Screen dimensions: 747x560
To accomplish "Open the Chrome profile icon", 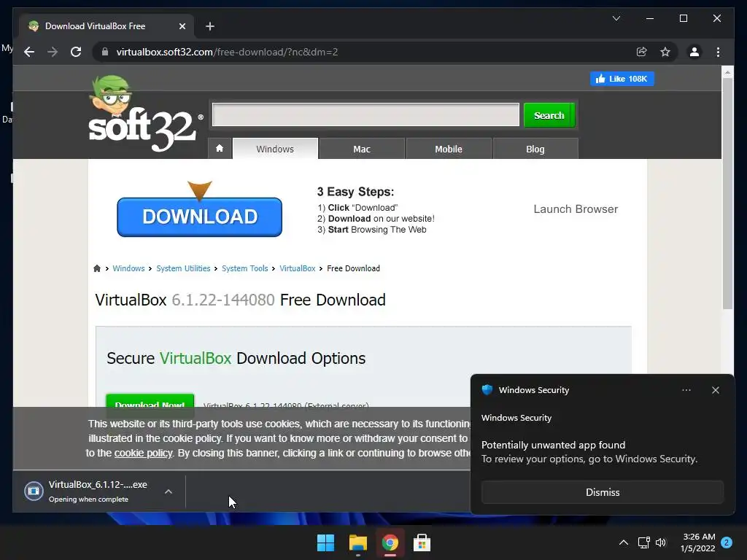I will (x=694, y=52).
